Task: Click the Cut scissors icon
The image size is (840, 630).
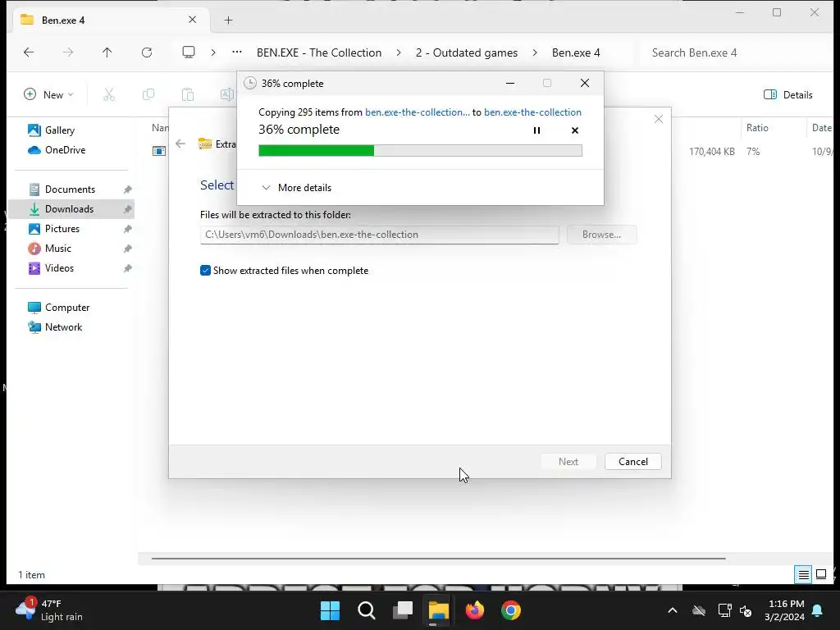Action: 109,95
